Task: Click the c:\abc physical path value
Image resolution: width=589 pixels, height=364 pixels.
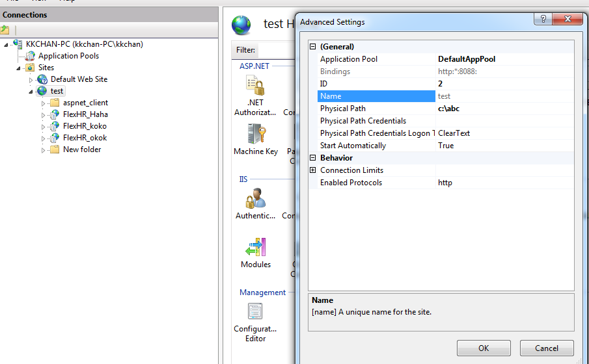Action: pos(504,109)
